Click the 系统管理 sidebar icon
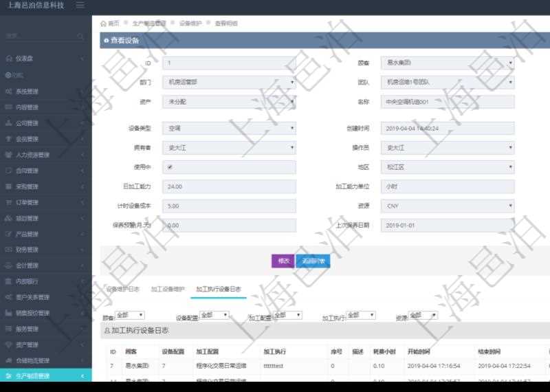The width and height of the screenshot is (550, 392). (x=9, y=91)
